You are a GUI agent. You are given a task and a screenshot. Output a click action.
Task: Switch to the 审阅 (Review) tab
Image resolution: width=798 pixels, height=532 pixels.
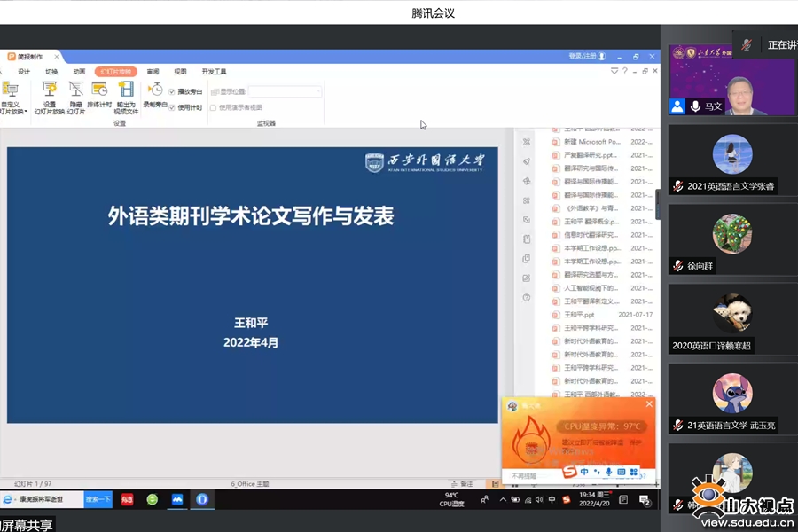[x=153, y=72]
